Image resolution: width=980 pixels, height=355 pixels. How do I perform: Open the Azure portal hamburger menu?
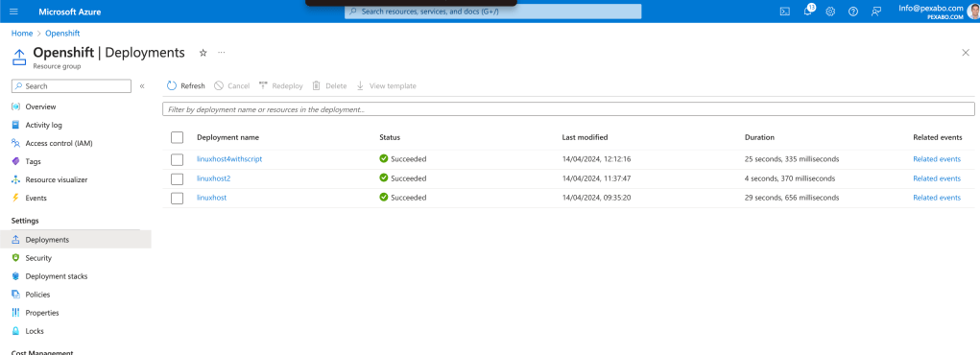[14, 12]
